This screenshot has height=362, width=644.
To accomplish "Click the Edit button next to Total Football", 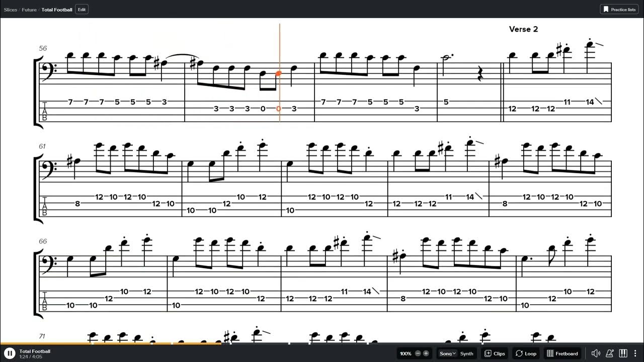I will (x=82, y=9).
